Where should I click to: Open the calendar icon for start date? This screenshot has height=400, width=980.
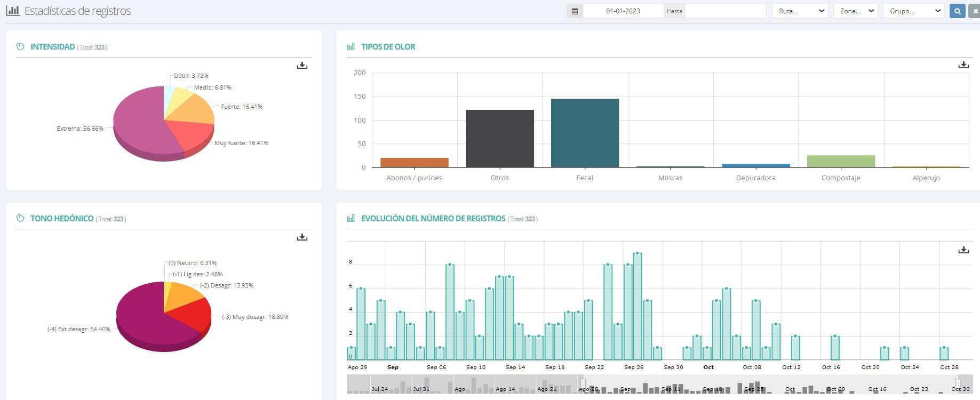[575, 11]
